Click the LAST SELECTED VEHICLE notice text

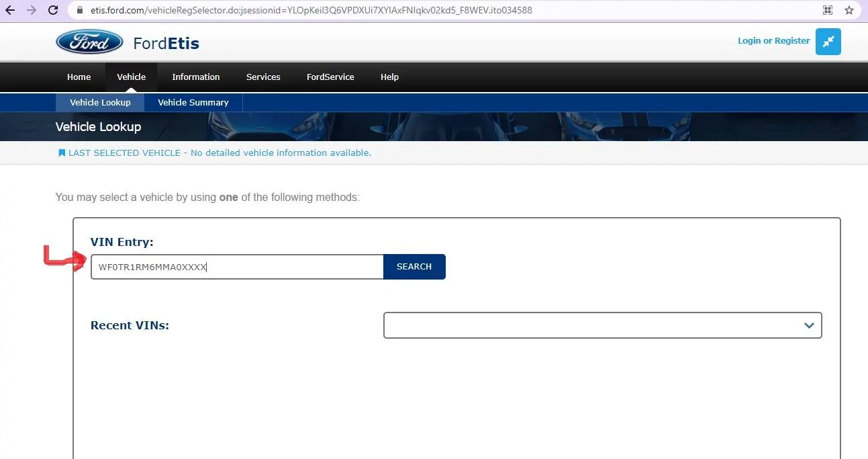click(220, 153)
